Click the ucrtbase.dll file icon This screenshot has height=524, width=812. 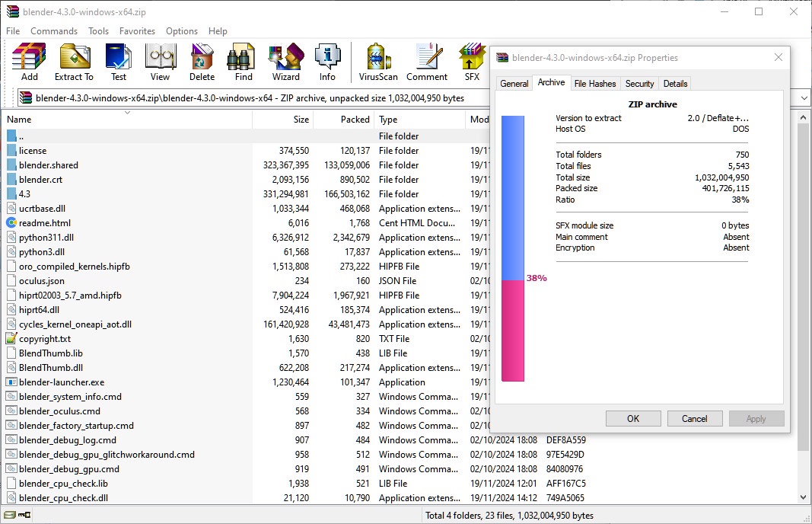click(11, 209)
